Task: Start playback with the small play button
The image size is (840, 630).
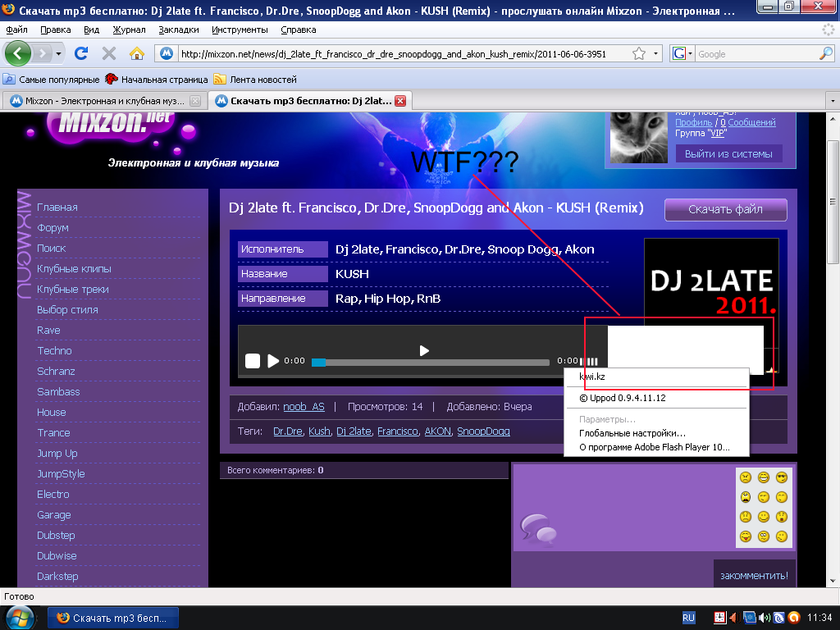Action: [273, 361]
